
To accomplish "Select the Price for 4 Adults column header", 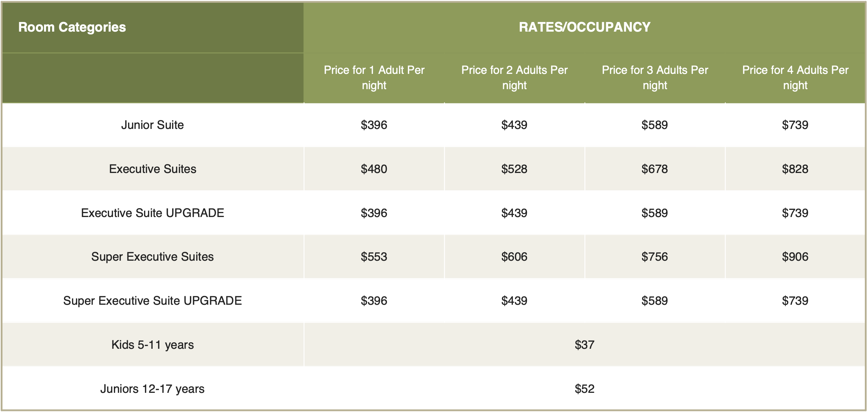I will pos(795,77).
